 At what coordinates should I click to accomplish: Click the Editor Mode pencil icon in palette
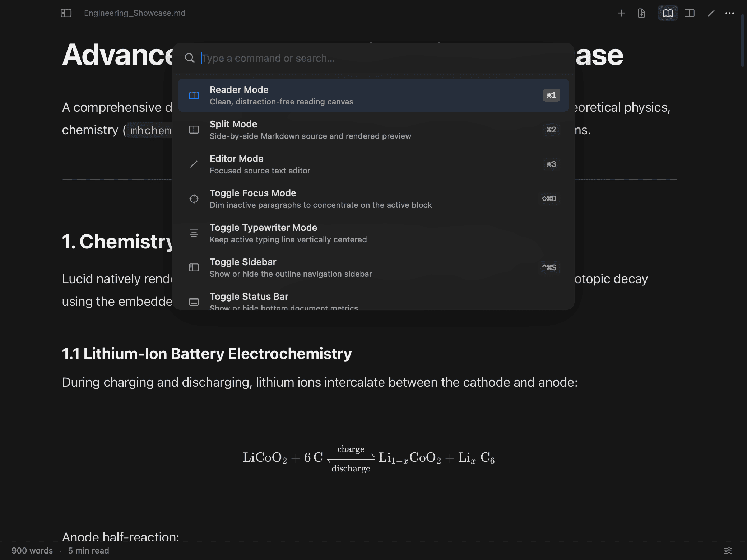[x=194, y=164]
